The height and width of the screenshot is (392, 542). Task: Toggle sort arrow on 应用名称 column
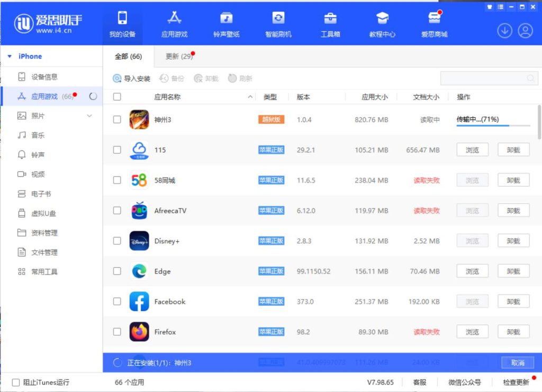click(250, 97)
